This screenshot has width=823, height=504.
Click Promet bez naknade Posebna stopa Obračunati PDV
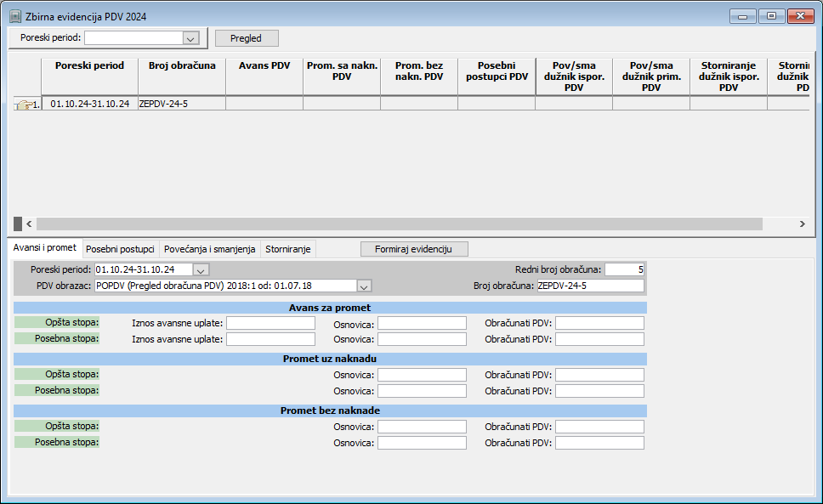[600, 443]
